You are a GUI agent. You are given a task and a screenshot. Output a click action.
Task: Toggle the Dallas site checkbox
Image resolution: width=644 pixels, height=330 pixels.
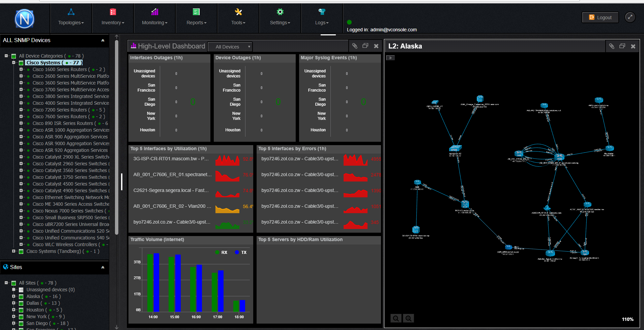coord(21,303)
